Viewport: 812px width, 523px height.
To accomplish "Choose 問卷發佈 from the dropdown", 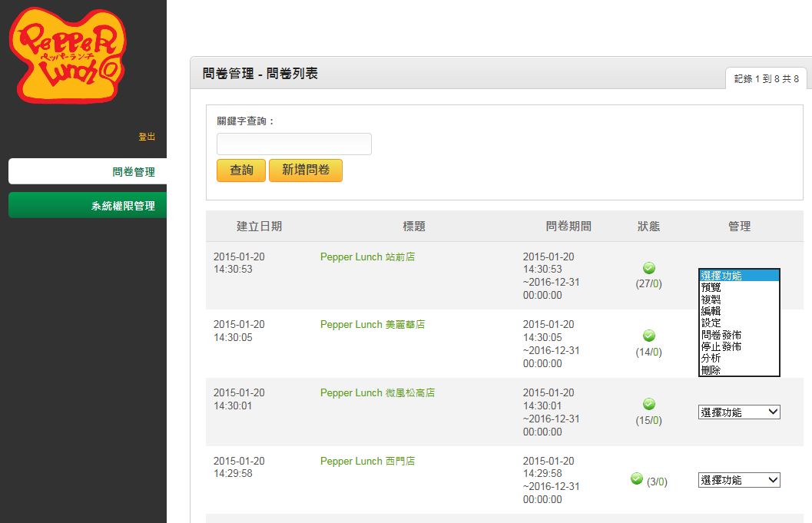I will click(739, 335).
